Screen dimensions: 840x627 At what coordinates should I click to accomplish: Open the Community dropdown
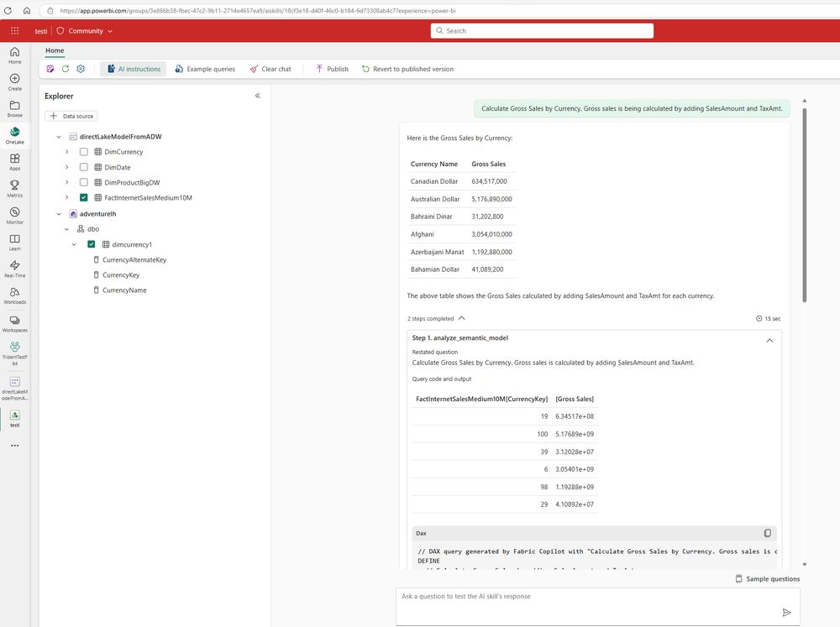point(85,31)
